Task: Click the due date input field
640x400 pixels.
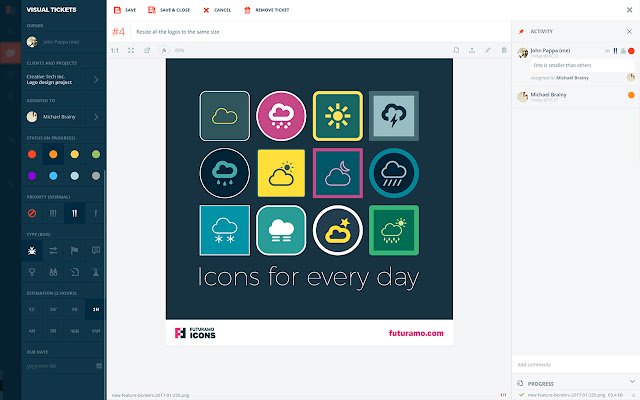Action: (x=60, y=366)
